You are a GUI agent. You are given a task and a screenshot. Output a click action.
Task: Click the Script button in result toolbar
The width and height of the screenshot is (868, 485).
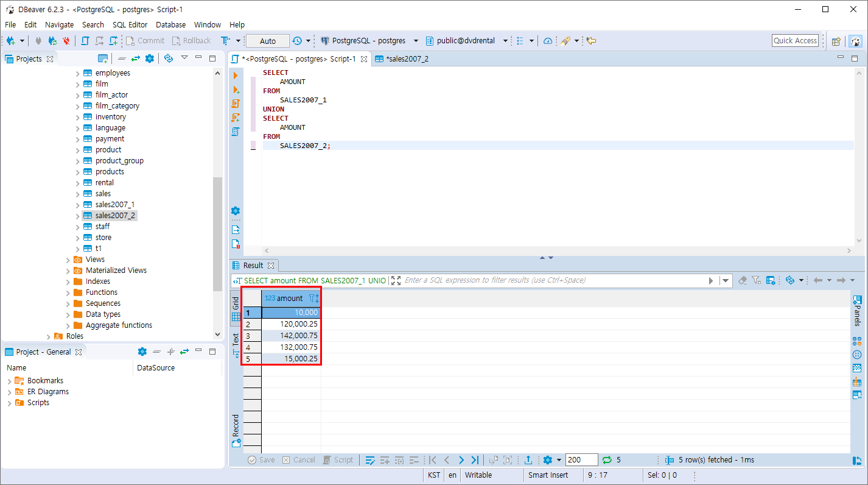(338, 460)
